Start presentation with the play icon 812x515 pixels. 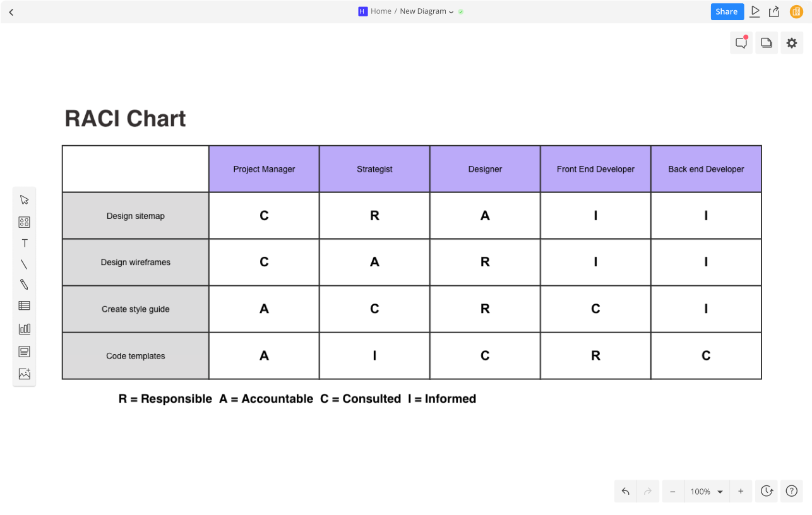755,11
